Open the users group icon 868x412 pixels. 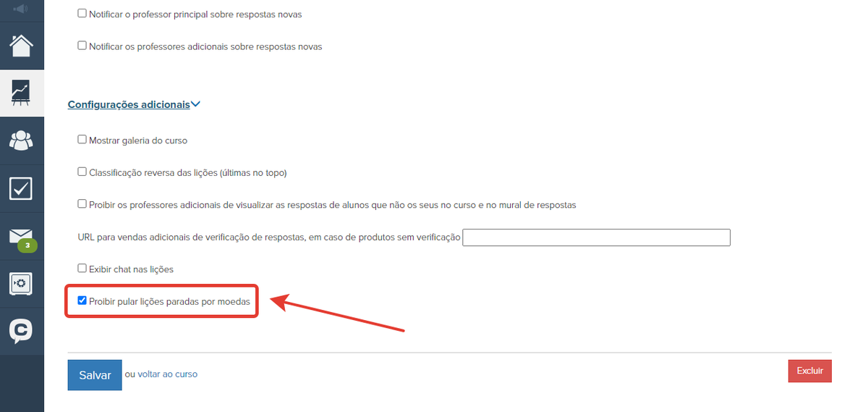[x=21, y=140]
